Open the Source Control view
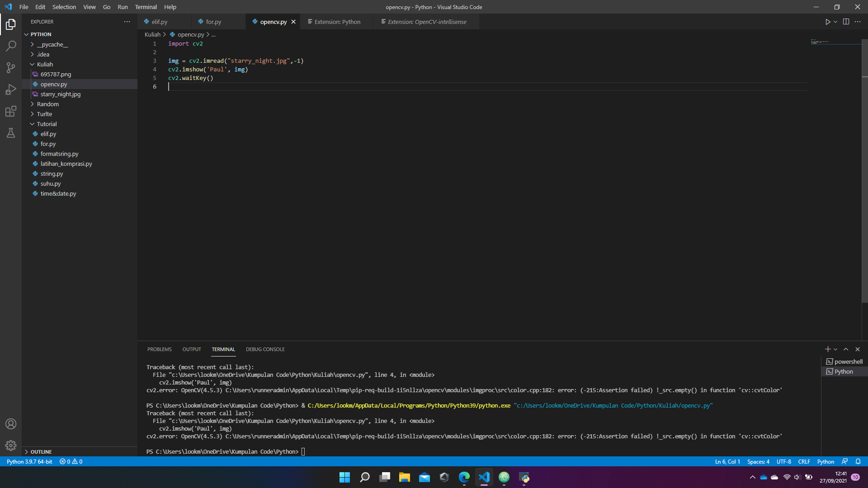Screen dimensions: 868x488 coord(11,68)
